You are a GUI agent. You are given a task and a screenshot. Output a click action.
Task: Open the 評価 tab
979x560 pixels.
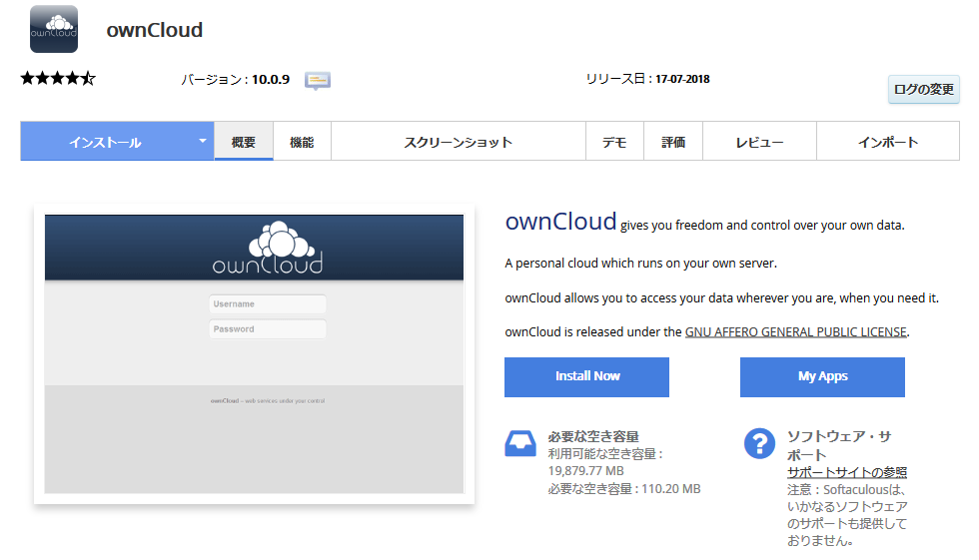pyautogui.click(x=673, y=142)
